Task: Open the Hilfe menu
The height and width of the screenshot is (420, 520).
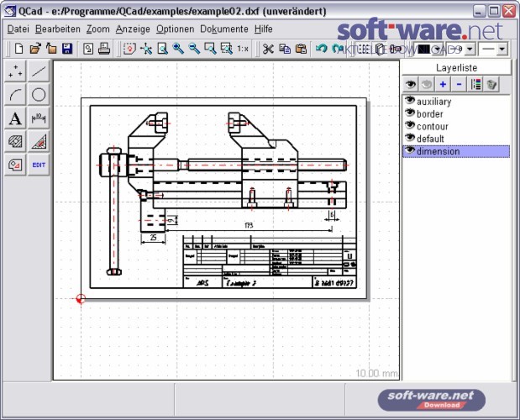Action: (264, 29)
